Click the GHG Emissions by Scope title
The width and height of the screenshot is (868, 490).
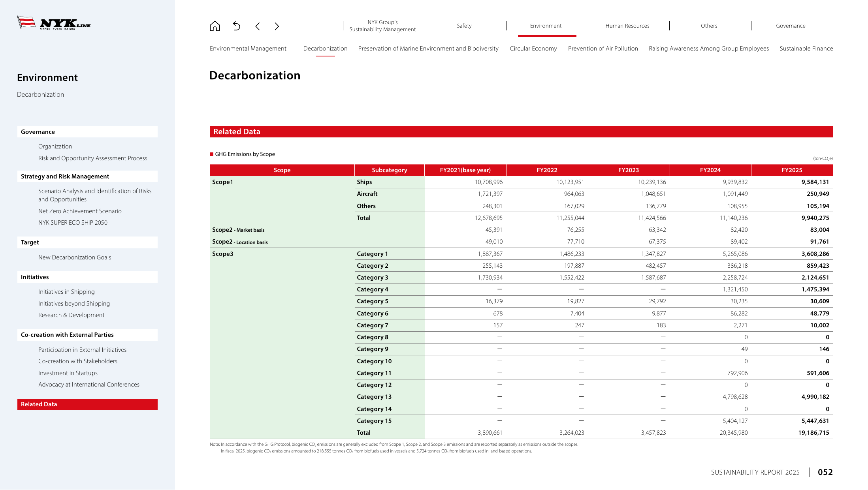point(245,154)
